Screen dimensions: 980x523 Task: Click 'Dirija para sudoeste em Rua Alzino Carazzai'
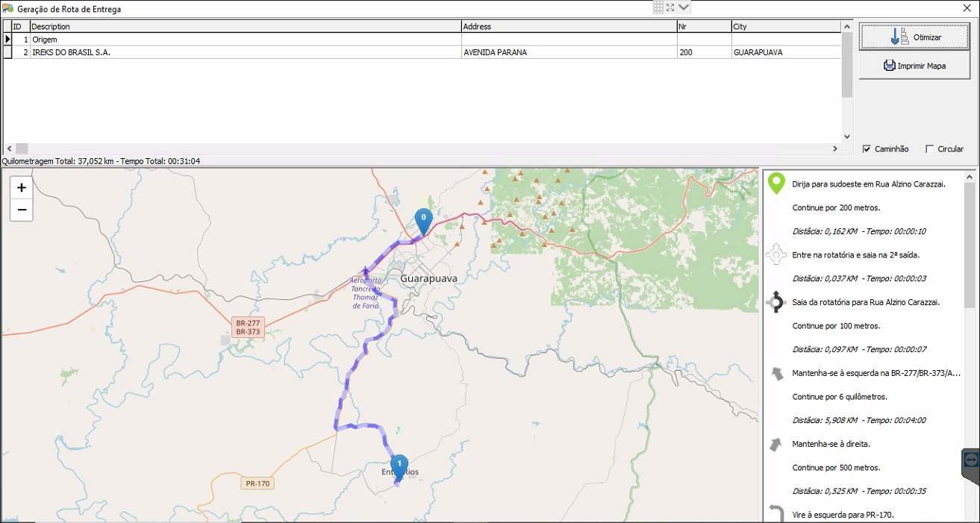click(869, 184)
